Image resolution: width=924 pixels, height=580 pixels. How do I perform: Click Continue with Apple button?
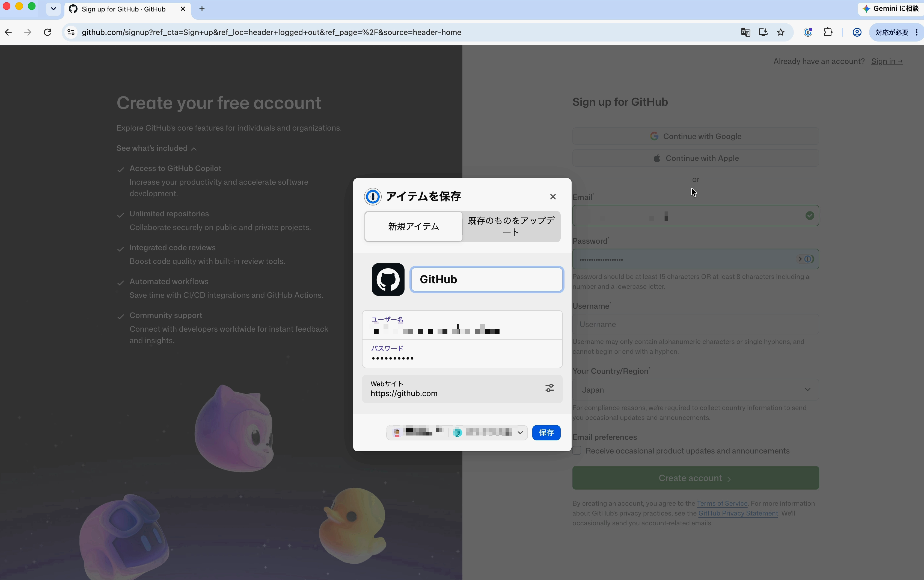696,158
